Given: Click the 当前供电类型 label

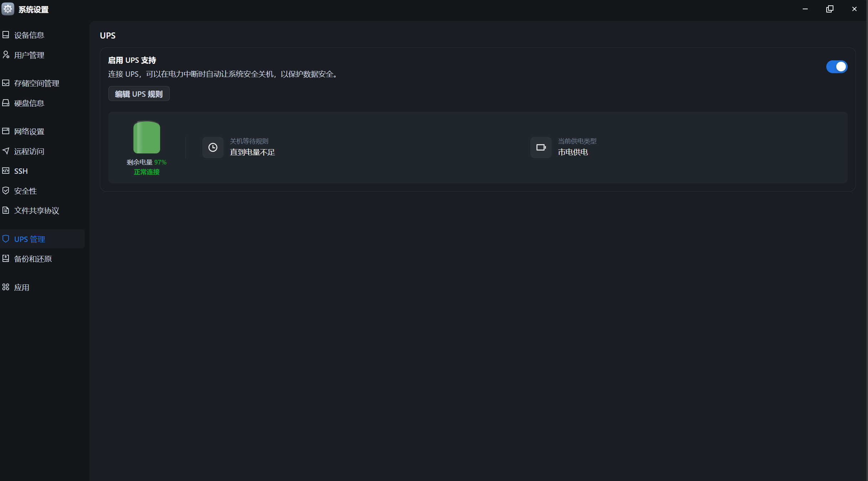Looking at the screenshot, I should click(577, 141).
